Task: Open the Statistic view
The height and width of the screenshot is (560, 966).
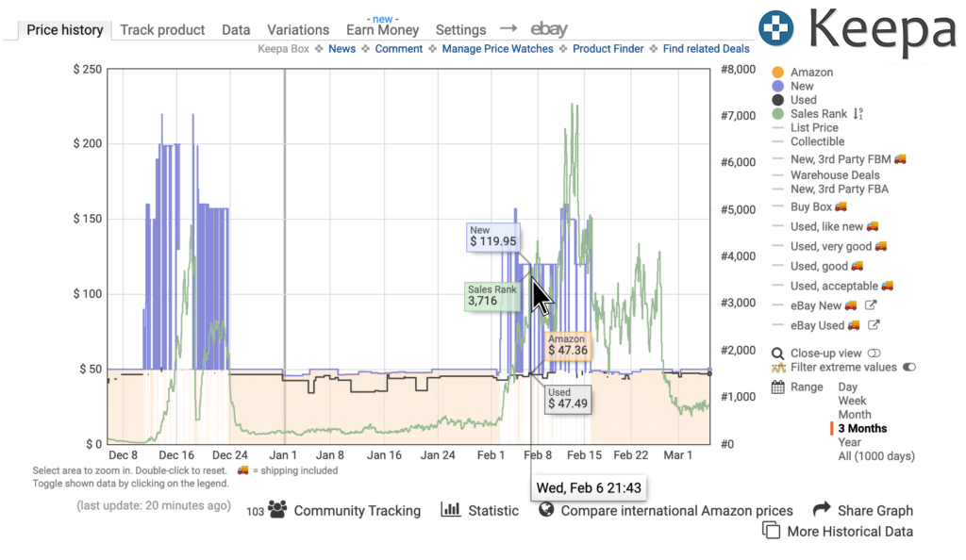Action: coord(492,511)
